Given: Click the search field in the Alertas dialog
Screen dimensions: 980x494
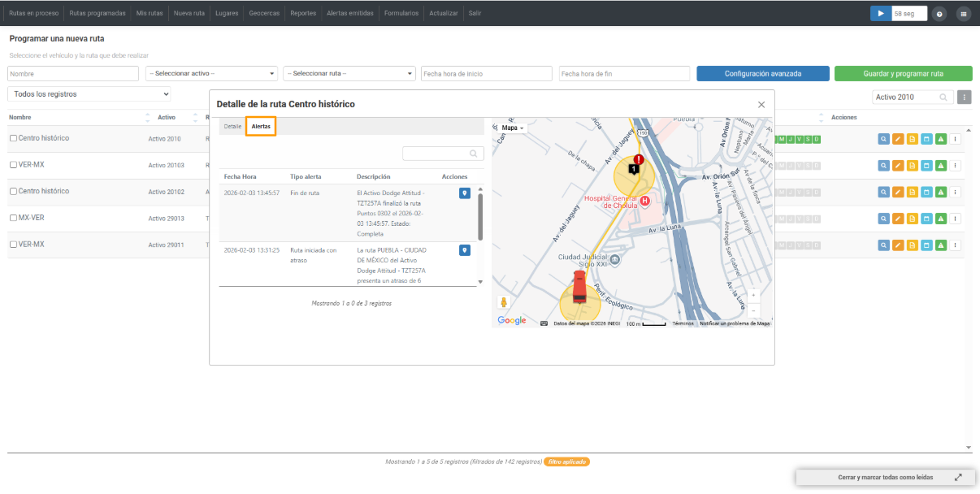Looking at the screenshot, I should tap(443, 154).
